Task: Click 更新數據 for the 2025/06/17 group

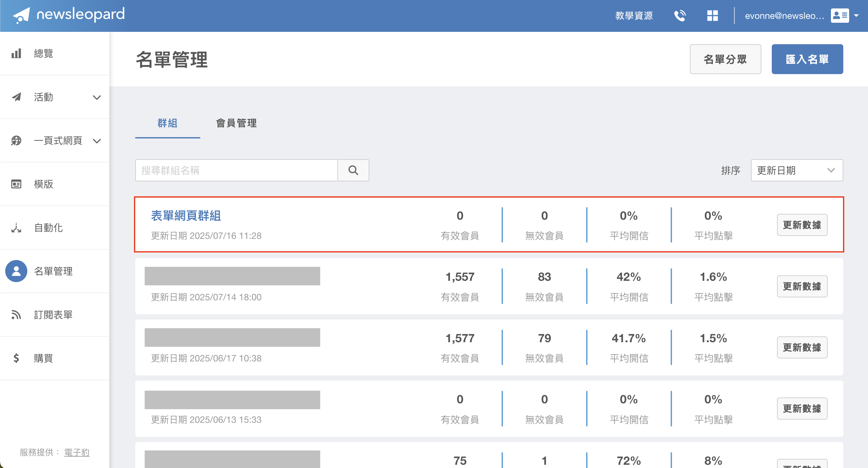Action: click(802, 347)
